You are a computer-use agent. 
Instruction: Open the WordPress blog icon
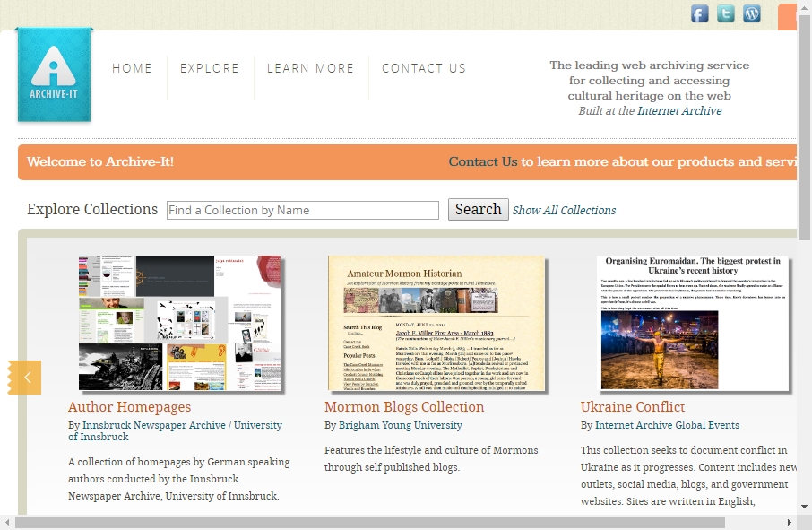click(751, 13)
